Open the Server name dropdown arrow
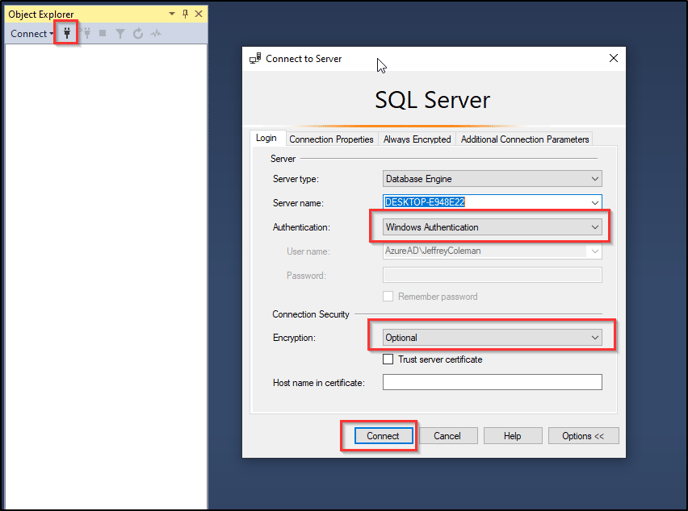This screenshot has width=688, height=511. click(x=595, y=203)
